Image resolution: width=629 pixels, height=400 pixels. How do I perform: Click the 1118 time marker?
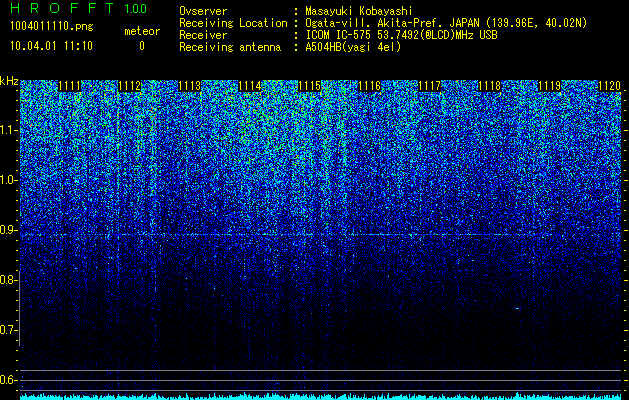(489, 86)
